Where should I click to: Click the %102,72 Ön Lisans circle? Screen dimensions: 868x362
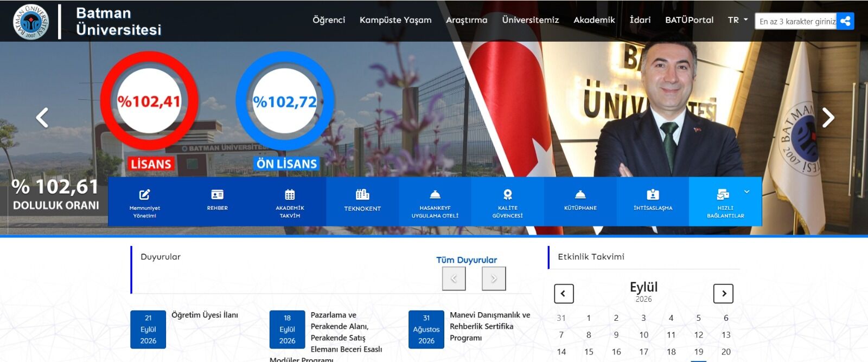pos(285,101)
